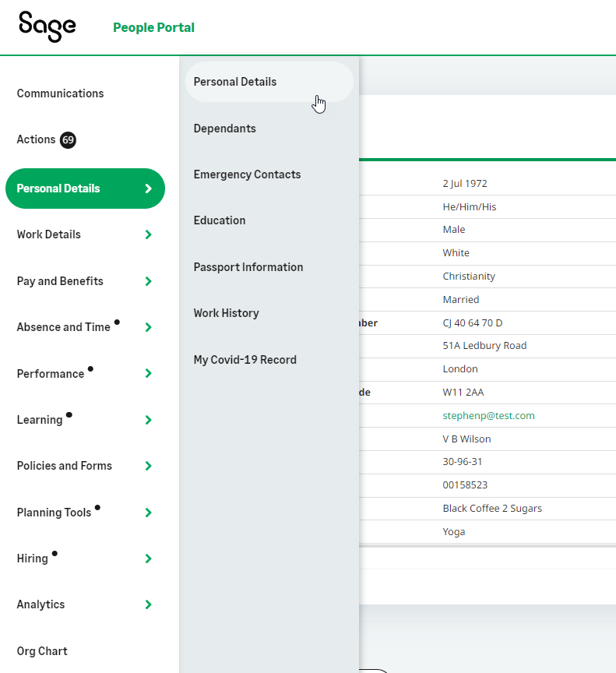Click chevron beside Policies and Forms

(x=148, y=467)
